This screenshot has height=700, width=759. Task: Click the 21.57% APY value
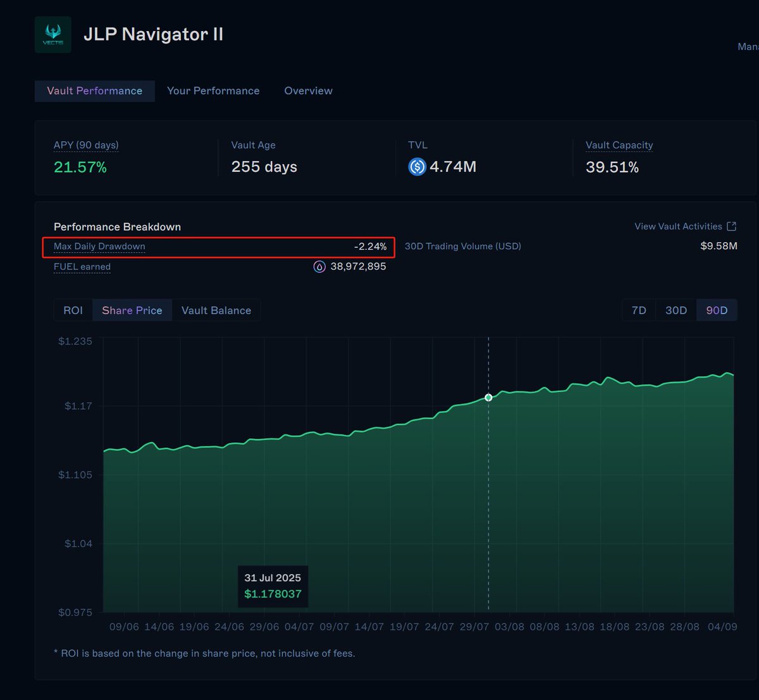[x=80, y=167]
